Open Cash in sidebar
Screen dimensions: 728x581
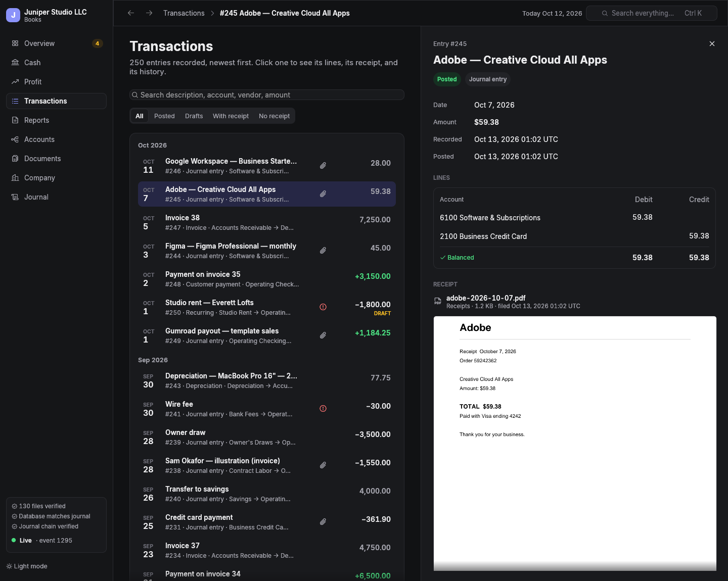pyautogui.click(x=56, y=63)
